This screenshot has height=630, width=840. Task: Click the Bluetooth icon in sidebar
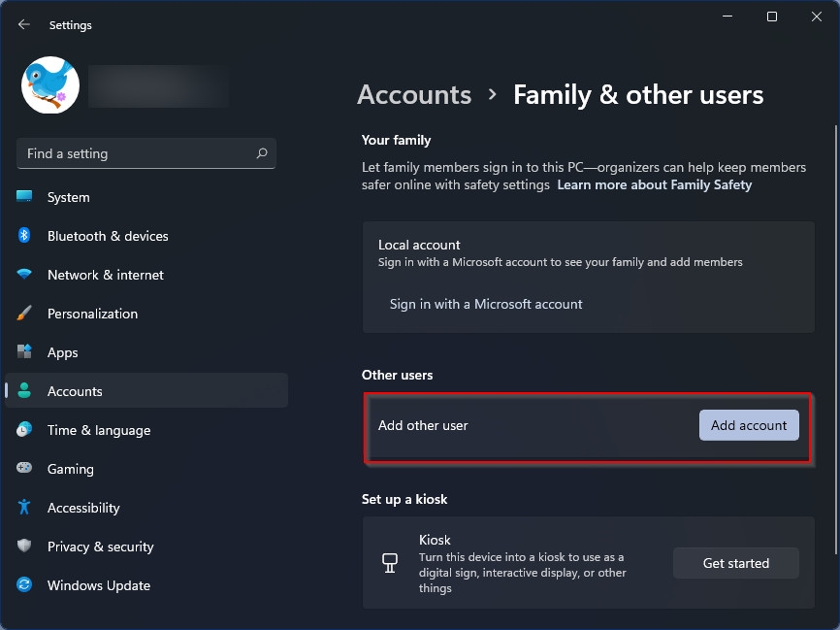tap(24, 235)
